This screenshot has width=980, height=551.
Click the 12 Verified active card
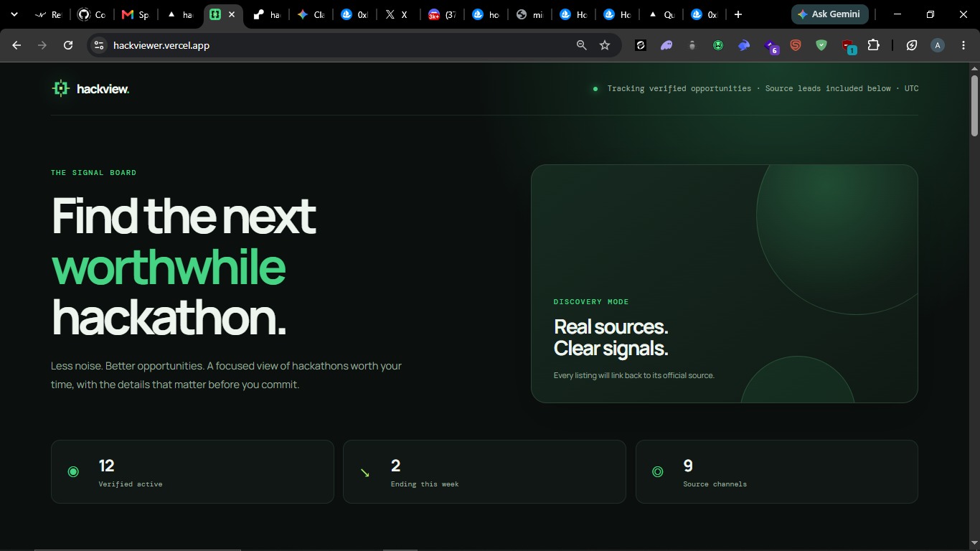point(192,471)
